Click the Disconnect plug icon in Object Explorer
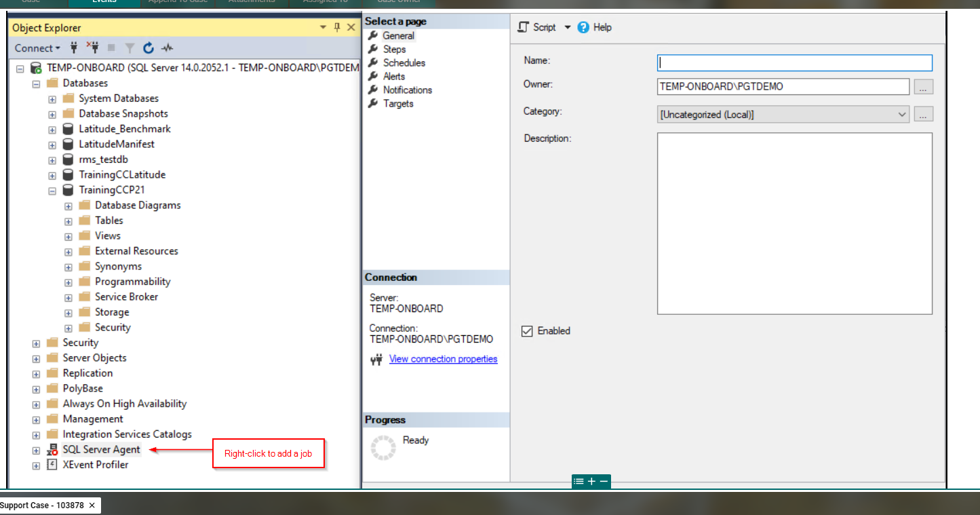The width and height of the screenshot is (980, 515). [x=93, y=47]
